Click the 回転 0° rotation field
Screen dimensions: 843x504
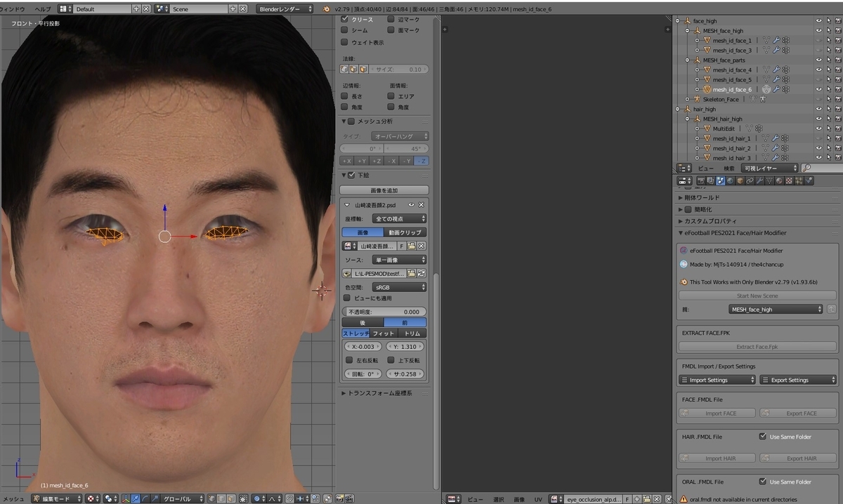pos(362,374)
